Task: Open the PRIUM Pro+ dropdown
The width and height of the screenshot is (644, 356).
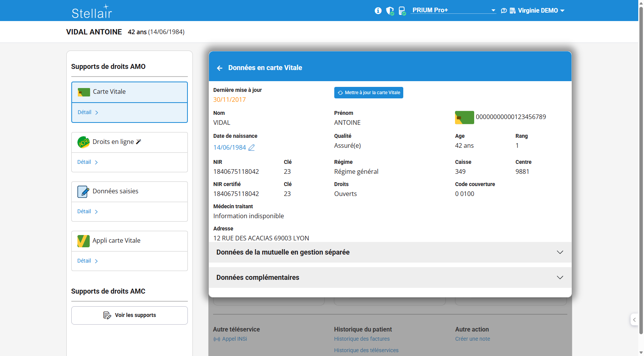Action: click(453, 10)
